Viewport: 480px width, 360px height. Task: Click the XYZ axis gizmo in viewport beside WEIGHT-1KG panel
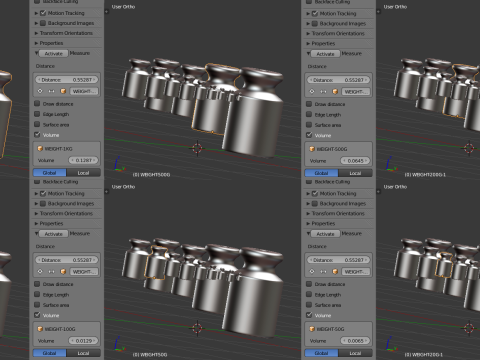(119, 165)
